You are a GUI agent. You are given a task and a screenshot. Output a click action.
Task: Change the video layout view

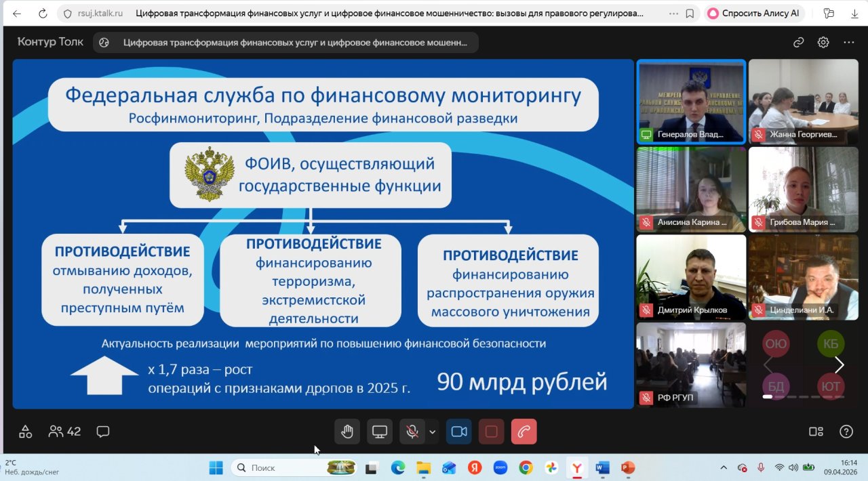tap(816, 432)
